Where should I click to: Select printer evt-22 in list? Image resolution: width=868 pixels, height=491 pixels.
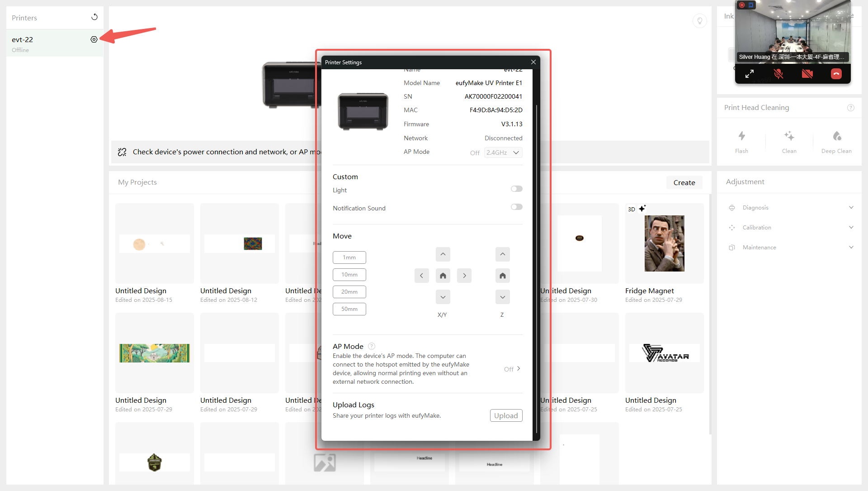click(55, 43)
